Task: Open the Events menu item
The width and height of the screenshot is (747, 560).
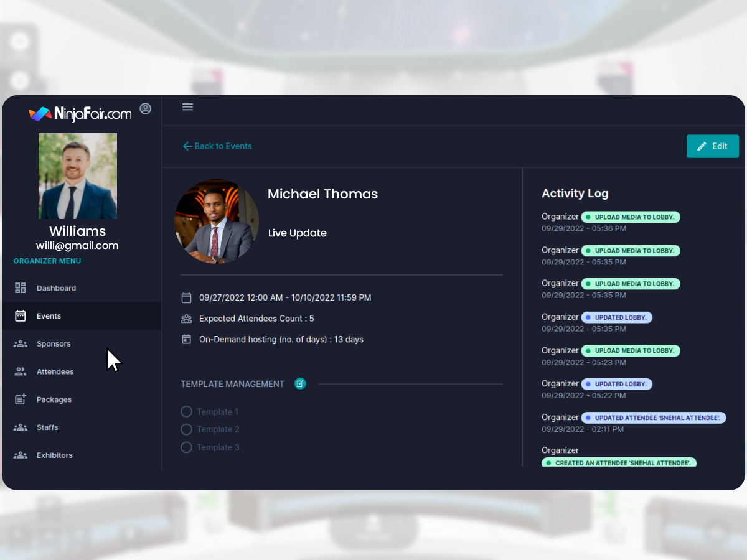Action: [49, 316]
